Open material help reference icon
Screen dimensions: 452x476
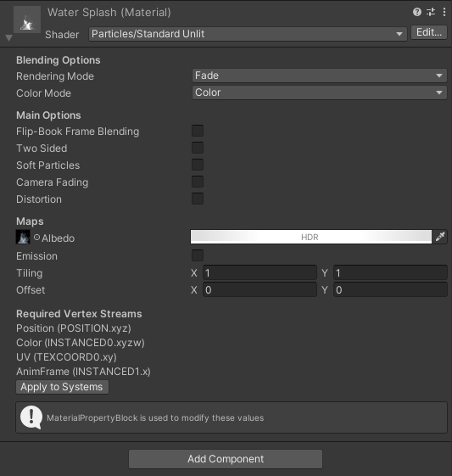pyautogui.click(x=417, y=12)
